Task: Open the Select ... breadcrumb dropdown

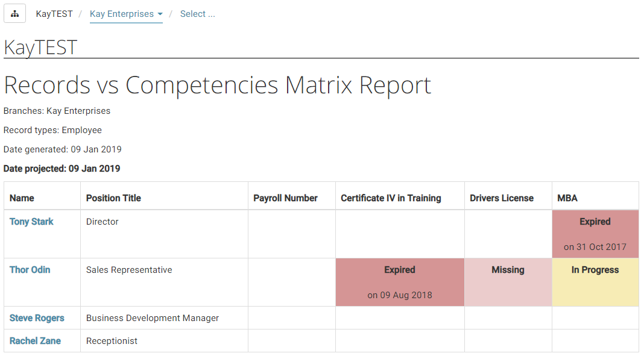Action: (x=198, y=14)
